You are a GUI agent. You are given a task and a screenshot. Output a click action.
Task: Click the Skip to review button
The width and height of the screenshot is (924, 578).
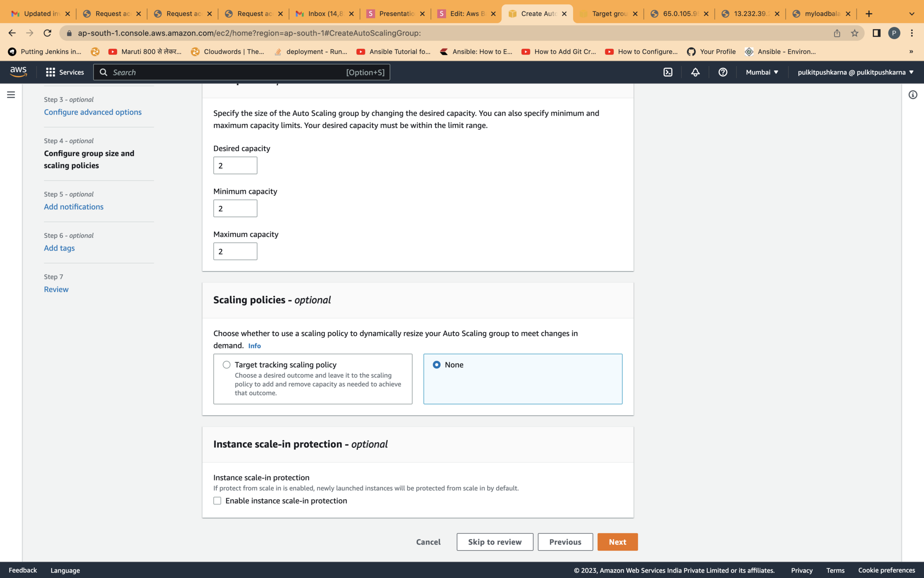coord(495,542)
